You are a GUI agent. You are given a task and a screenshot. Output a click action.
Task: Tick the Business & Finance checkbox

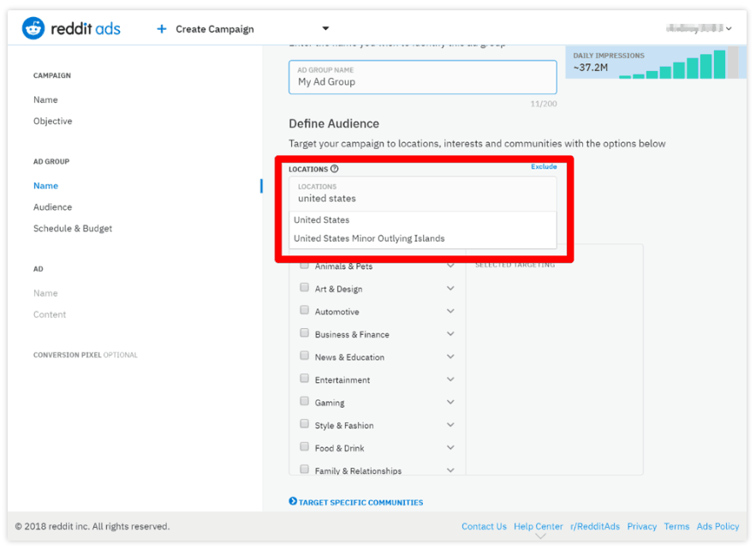(x=304, y=333)
